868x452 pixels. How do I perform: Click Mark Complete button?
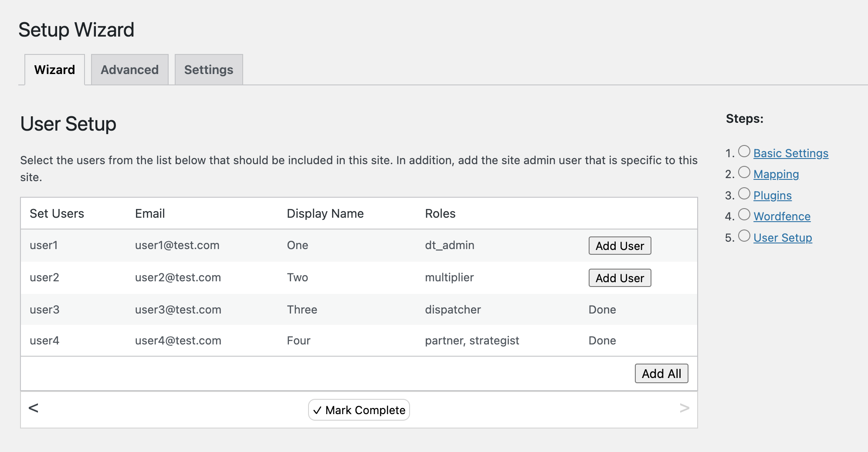(x=359, y=410)
